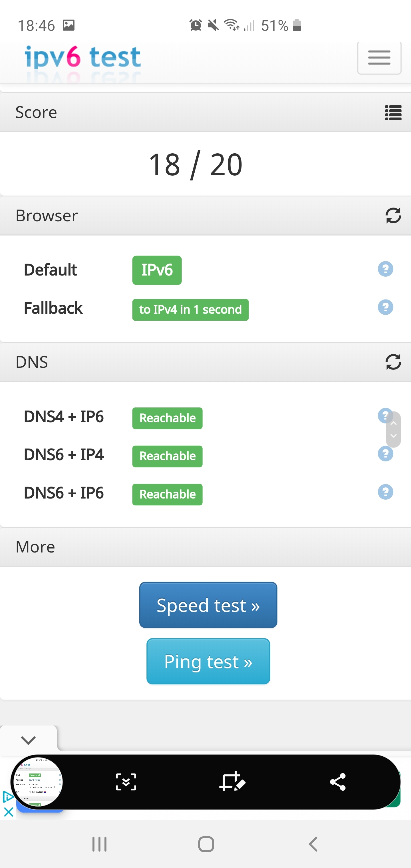This screenshot has height=868, width=411.
Task: Start the Ping test
Action: point(208,661)
